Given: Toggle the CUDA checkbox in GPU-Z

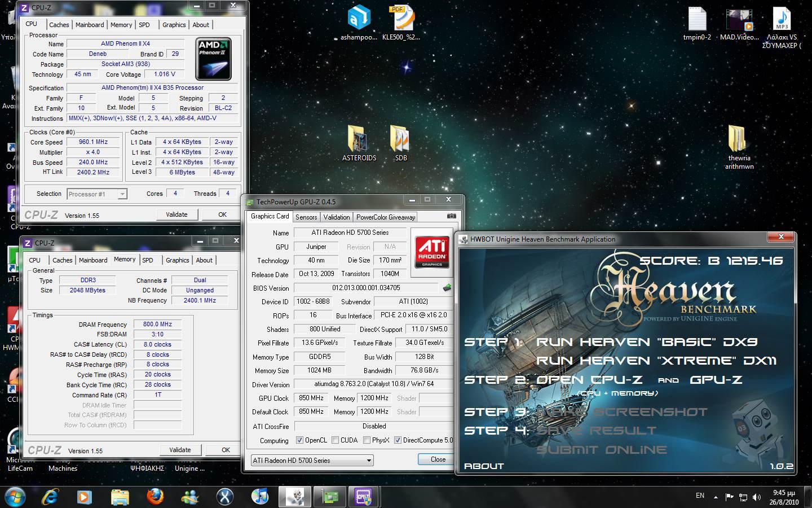Looking at the screenshot, I should [x=336, y=440].
